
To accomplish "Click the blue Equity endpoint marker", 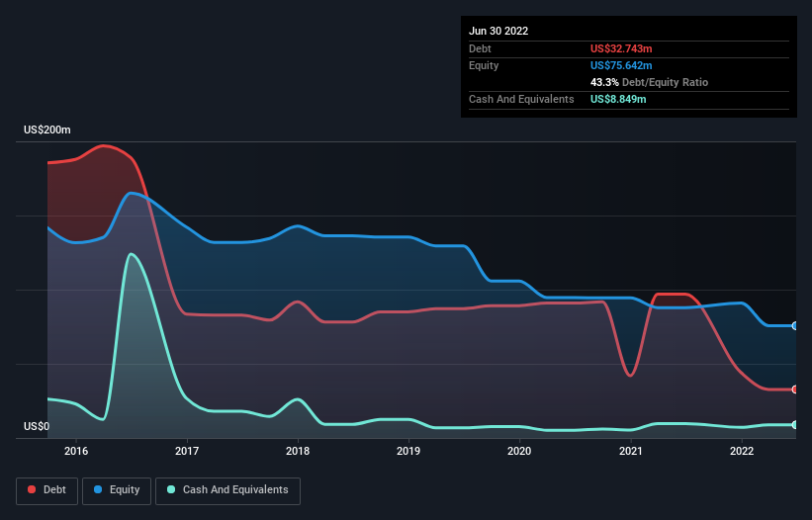I will tap(795, 326).
